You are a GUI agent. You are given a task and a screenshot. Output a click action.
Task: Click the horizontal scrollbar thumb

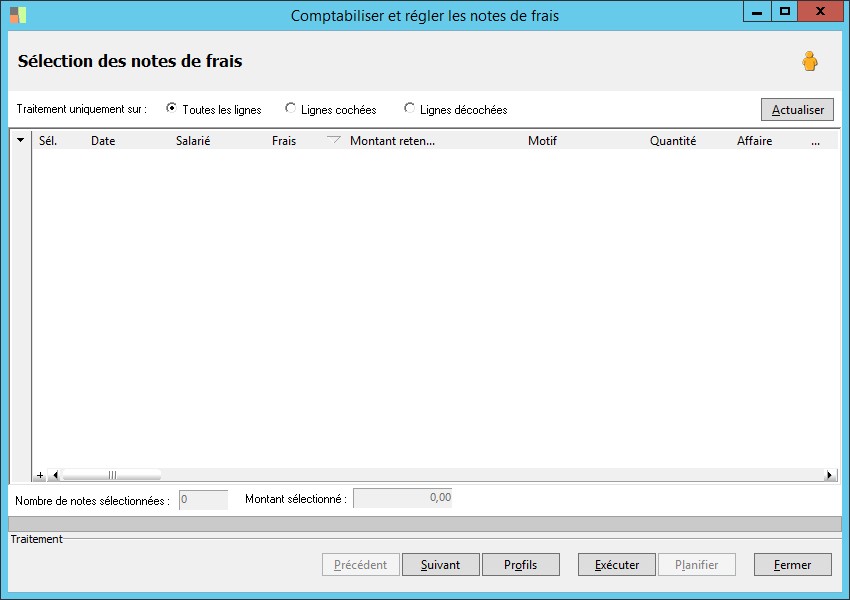(x=112, y=475)
